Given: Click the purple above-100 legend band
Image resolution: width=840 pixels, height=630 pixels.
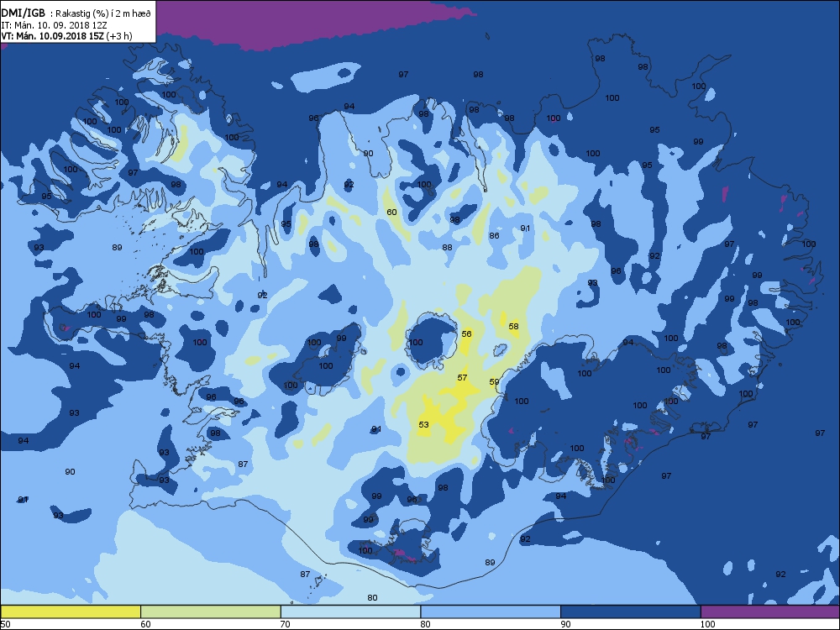Looking at the screenshot, I should 770,612.
